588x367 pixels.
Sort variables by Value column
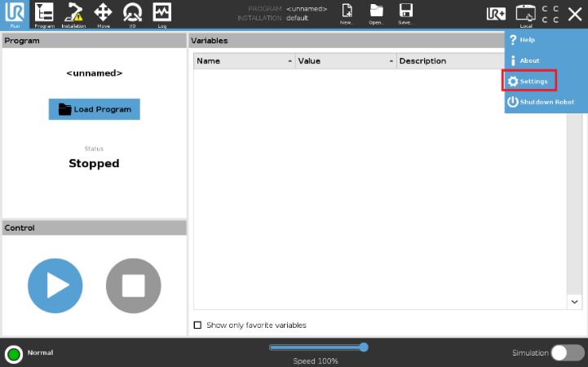pos(346,61)
